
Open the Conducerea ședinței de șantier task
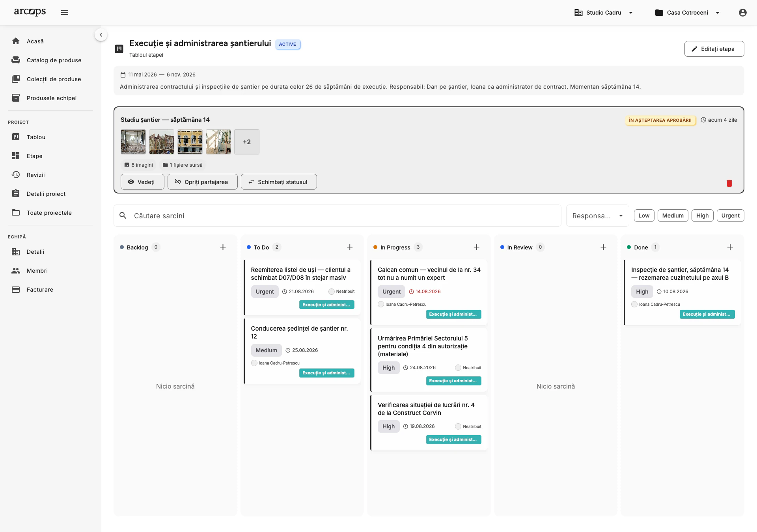tap(302, 351)
